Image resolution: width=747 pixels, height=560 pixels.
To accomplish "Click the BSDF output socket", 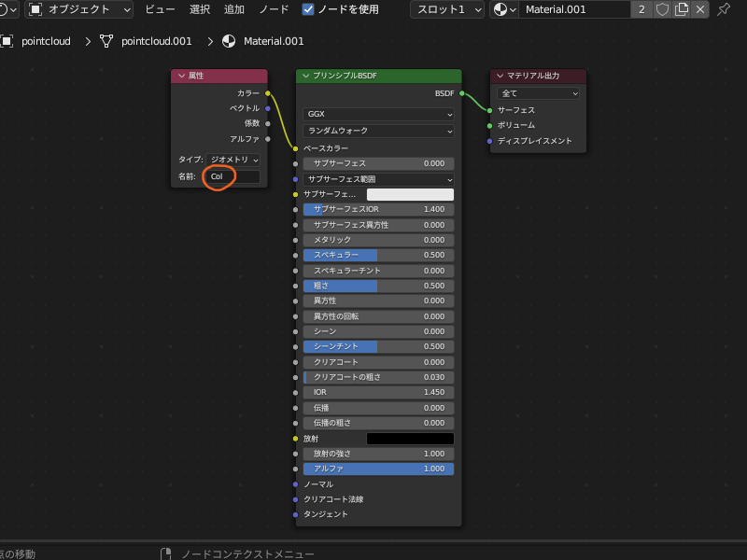I will [x=461, y=93].
